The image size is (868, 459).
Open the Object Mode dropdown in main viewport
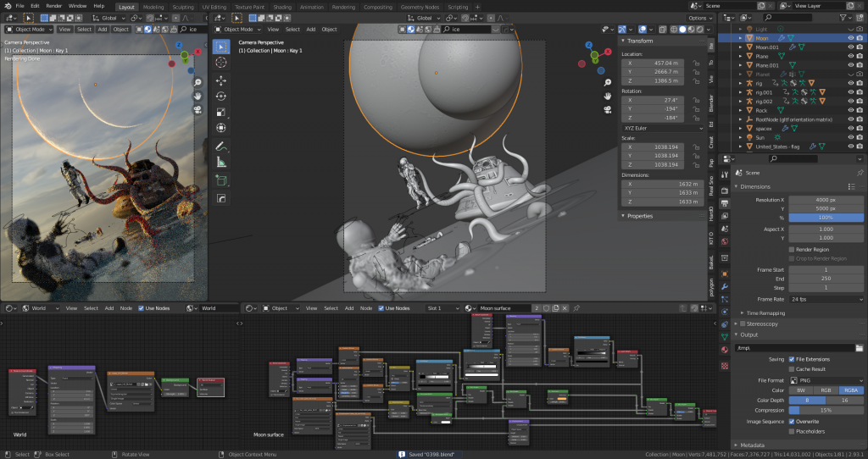coord(238,30)
